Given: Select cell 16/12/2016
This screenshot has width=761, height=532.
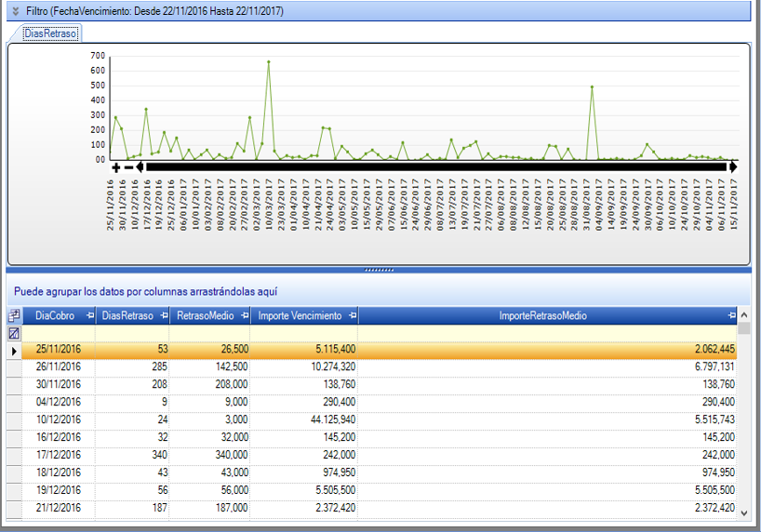Looking at the screenshot, I should [x=59, y=437].
